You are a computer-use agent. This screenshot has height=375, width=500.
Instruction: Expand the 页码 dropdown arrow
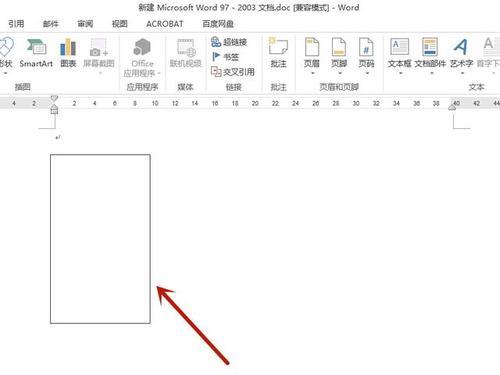[x=367, y=73]
